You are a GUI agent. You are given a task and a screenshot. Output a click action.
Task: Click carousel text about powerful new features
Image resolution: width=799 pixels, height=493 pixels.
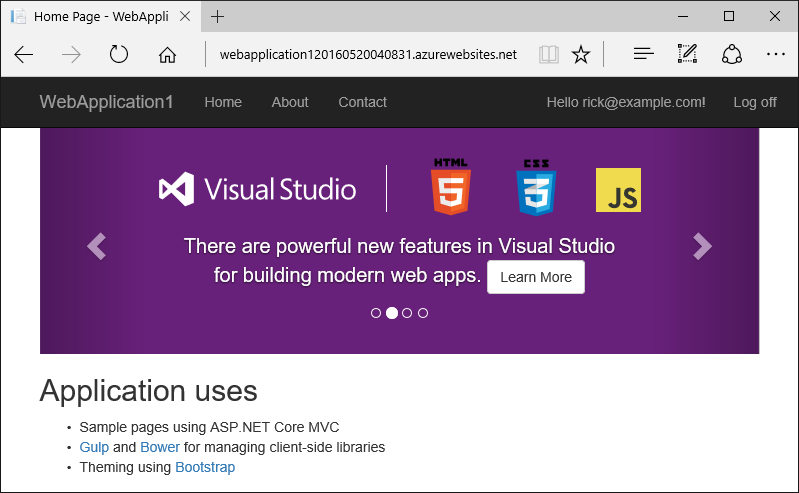pyautogui.click(x=400, y=261)
